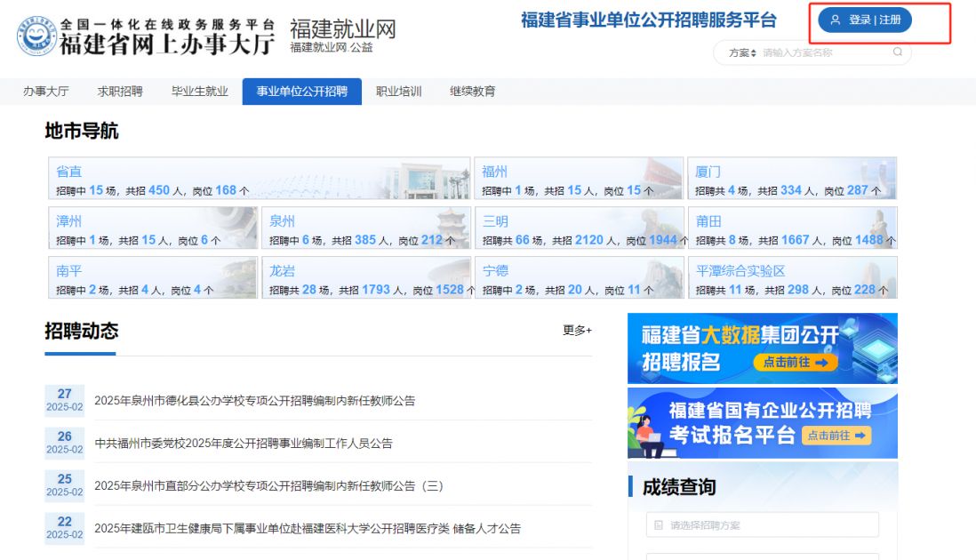Select the 毕业生就业 tab
976x560 pixels.
(x=199, y=92)
